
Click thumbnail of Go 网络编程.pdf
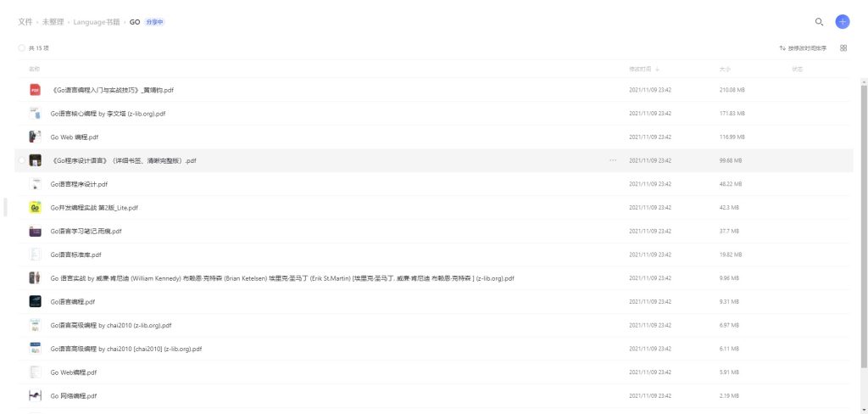click(x=35, y=395)
